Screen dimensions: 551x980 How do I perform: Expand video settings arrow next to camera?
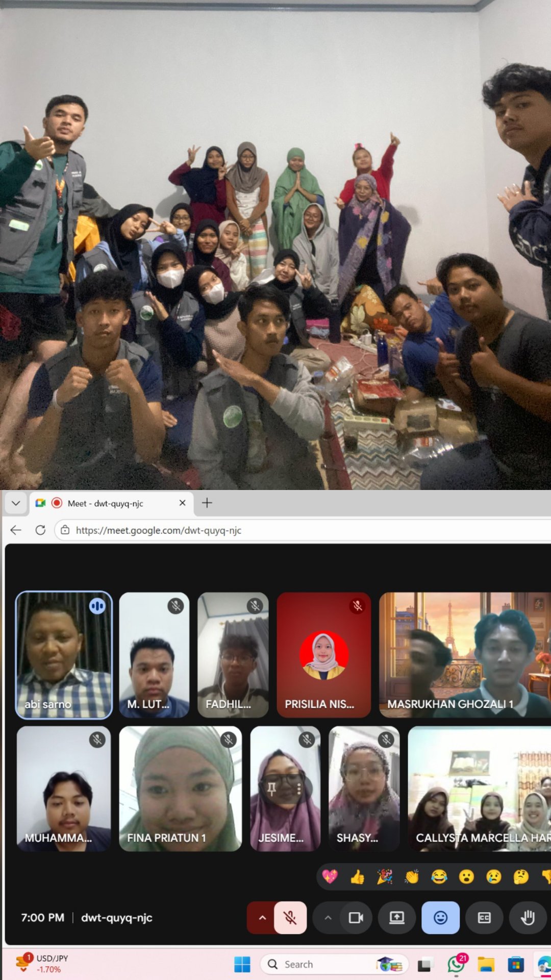tap(328, 918)
